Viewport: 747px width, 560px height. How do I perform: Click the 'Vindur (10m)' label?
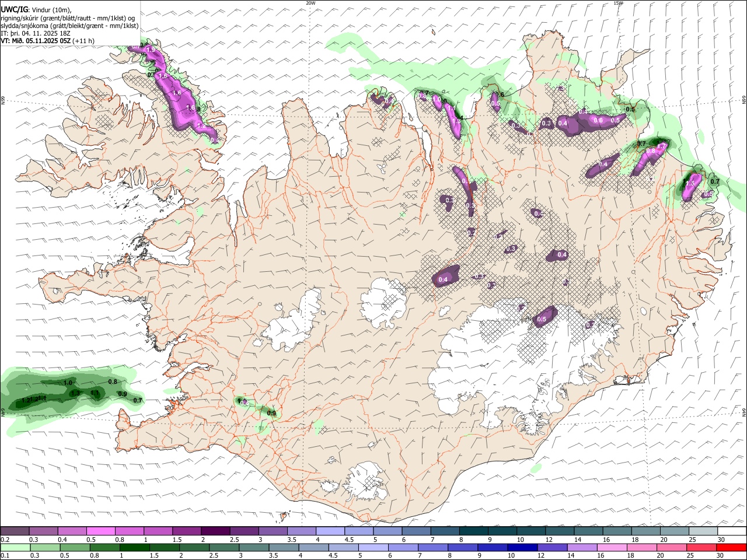click(x=52, y=10)
